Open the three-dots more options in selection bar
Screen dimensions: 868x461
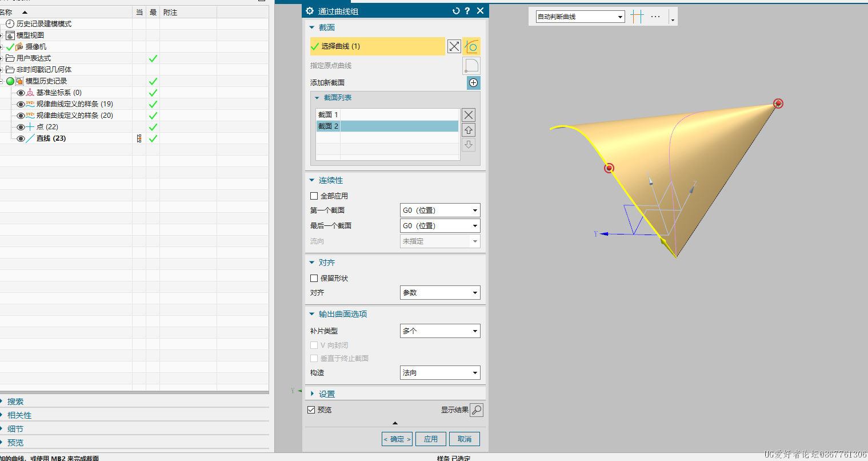tap(655, 17)
